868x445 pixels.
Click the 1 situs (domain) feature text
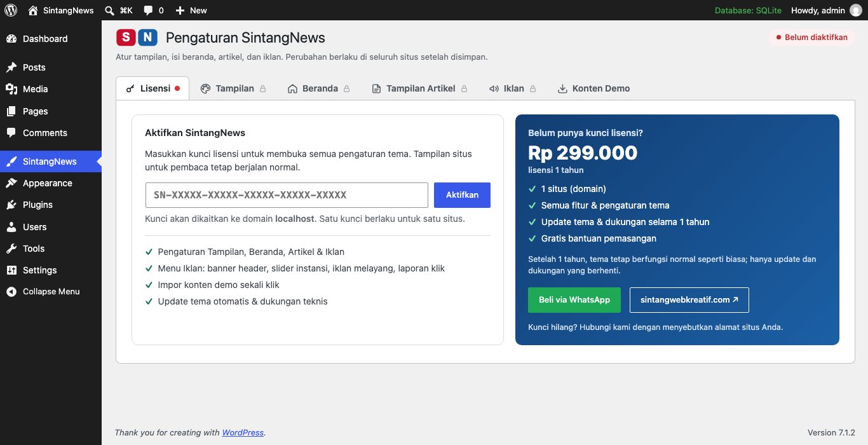[574, 189]
